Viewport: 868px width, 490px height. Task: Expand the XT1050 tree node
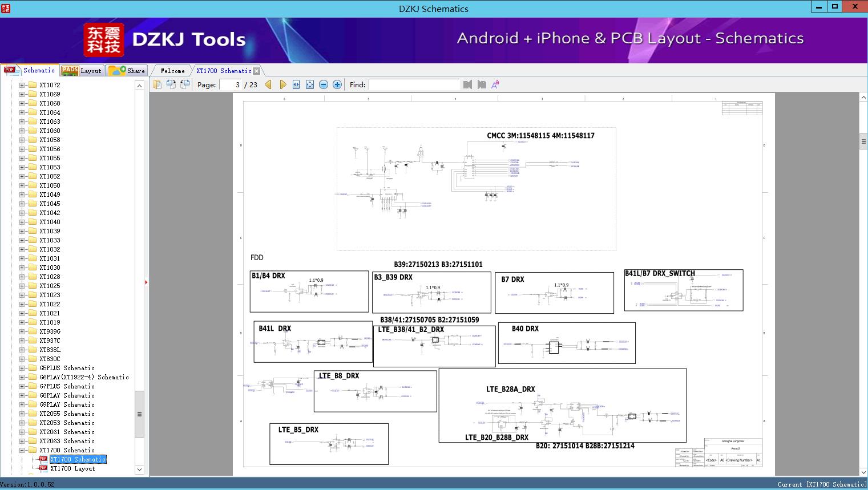coord(22,185)
